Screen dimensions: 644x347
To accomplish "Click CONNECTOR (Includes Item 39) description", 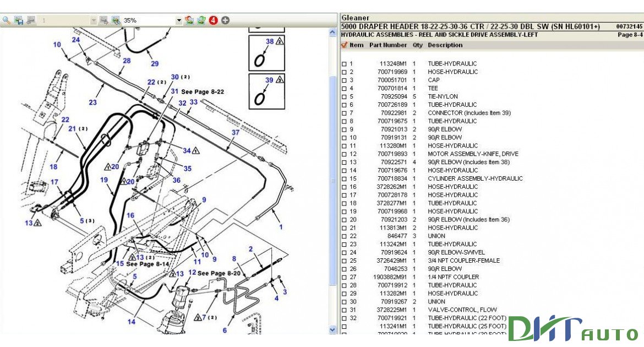I will point(469,113).
